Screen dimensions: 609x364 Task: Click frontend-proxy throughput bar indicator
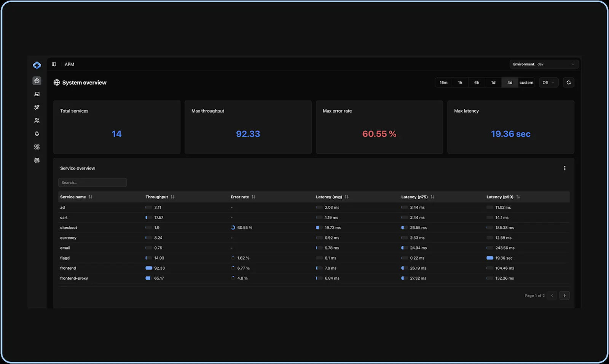point(149,278)
